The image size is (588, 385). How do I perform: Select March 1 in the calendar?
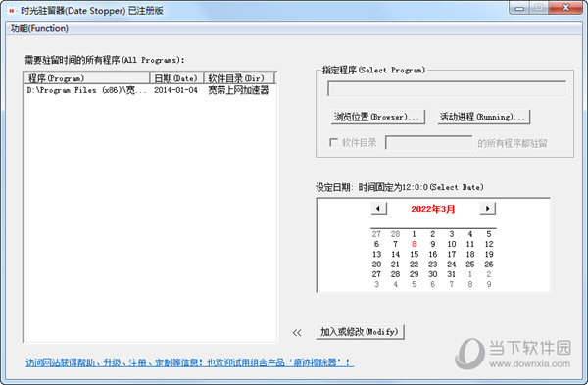[414, 234]
